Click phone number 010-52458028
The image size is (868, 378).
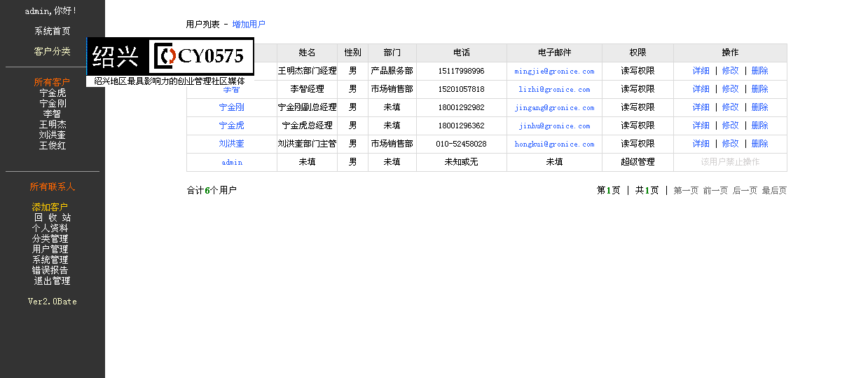(462, 144)
